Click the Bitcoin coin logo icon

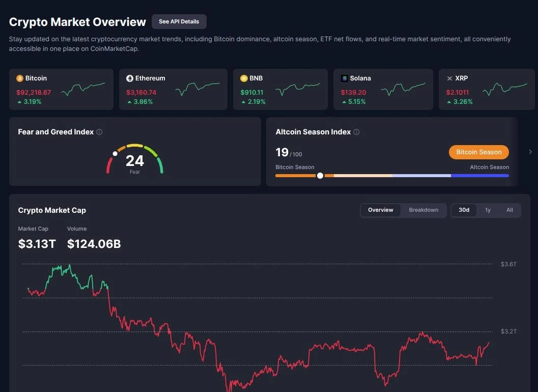[x=20, y=78]
